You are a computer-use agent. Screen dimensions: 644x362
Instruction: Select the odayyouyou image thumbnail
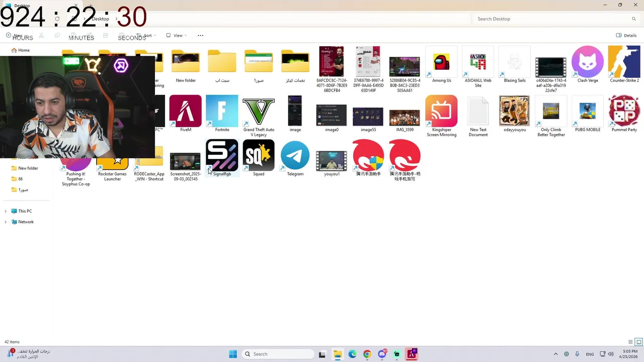(x=514, y=111)
